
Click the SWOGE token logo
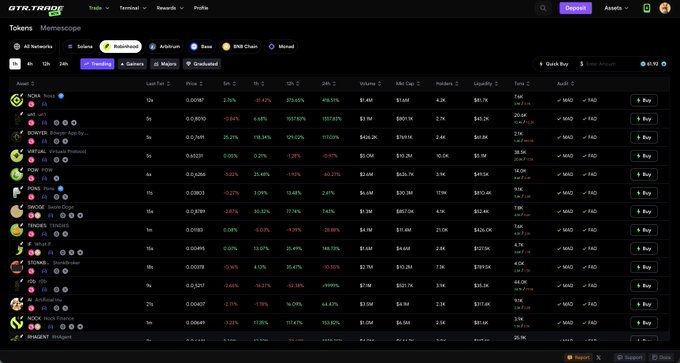click(x=16, y=211)
